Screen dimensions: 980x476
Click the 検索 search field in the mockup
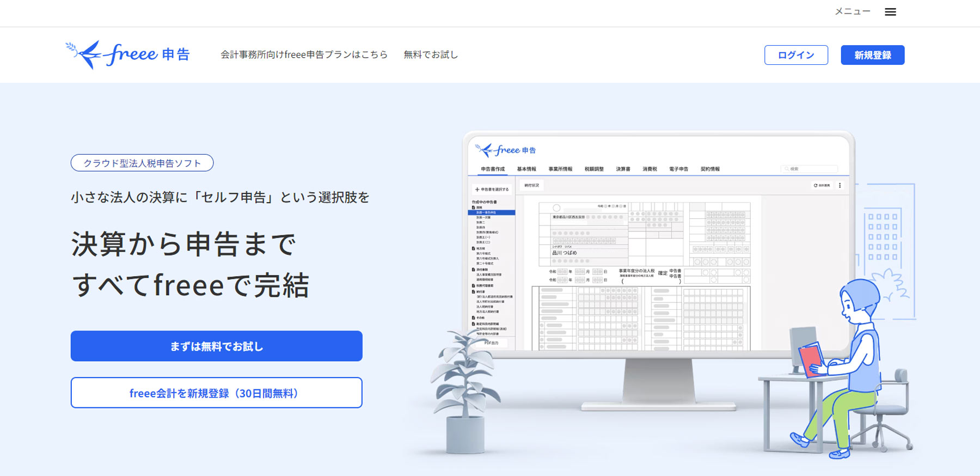click(x=809, y=169)
